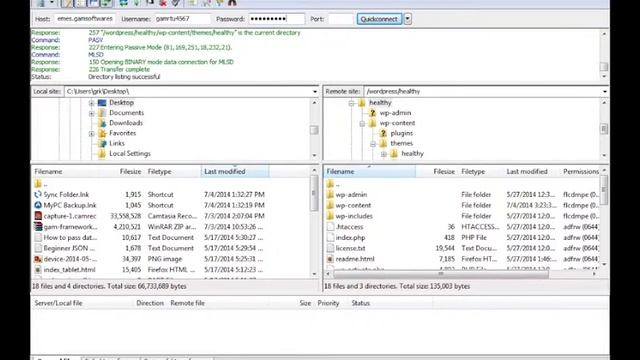
Task: Click device-2014-05 PNG image icon
Action: pyautogui.click(x=38, y=259)
